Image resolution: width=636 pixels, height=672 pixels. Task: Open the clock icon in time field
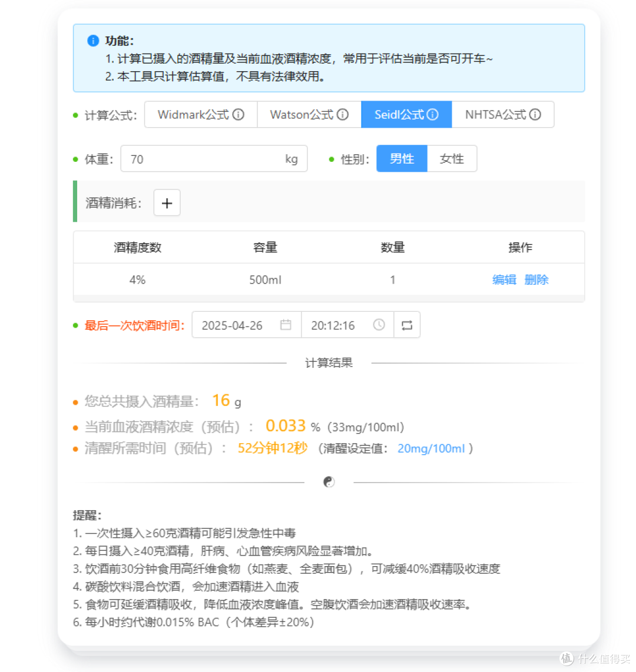pyautogui.click(x=379, y=325)
